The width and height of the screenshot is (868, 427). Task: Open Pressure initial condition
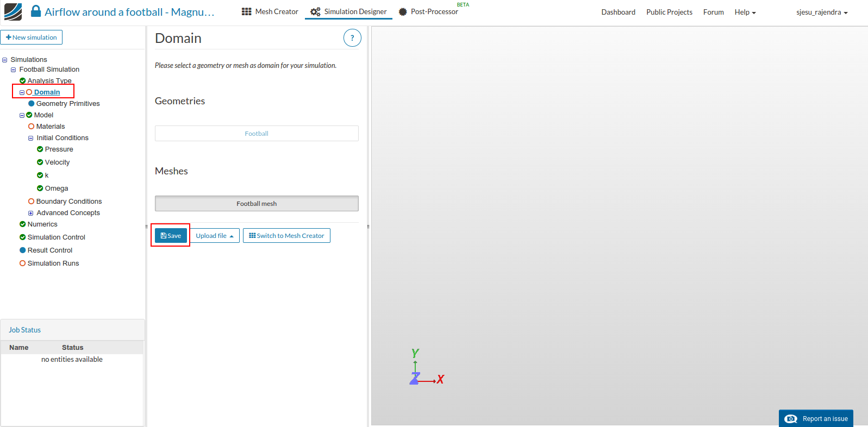(x=59, y=149)
